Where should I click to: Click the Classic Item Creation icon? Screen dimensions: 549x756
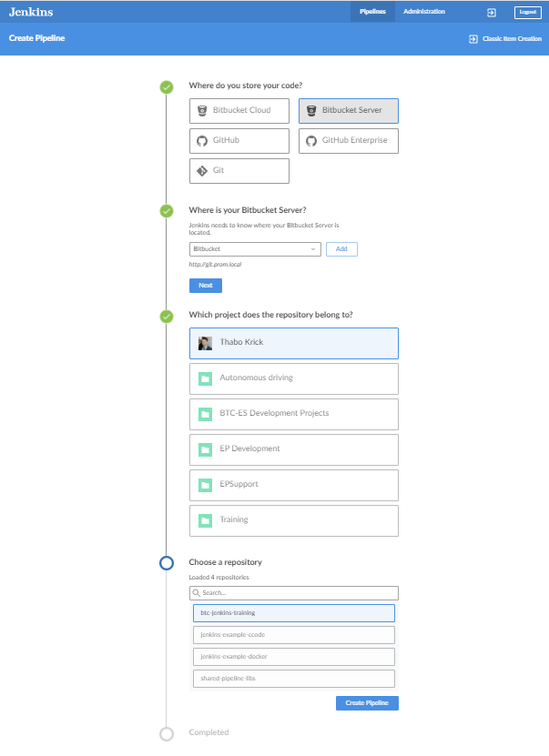(473, 39)
